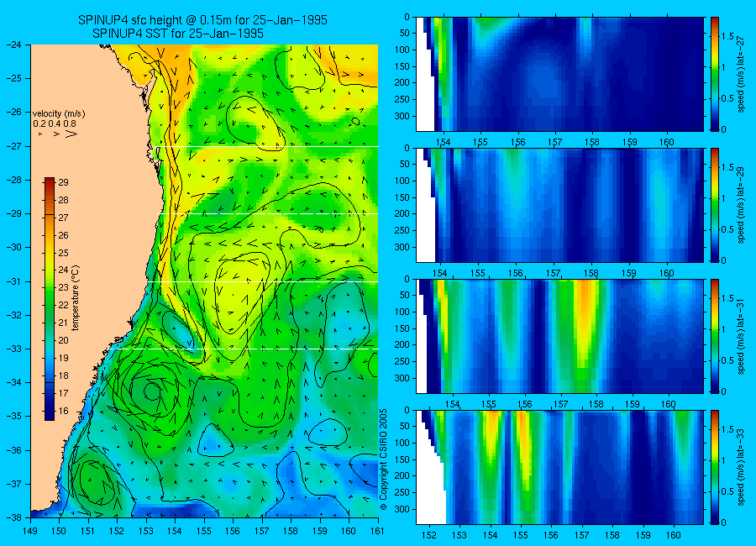Click the 161 longitude tick on the map axis

(x=377, y=531)
